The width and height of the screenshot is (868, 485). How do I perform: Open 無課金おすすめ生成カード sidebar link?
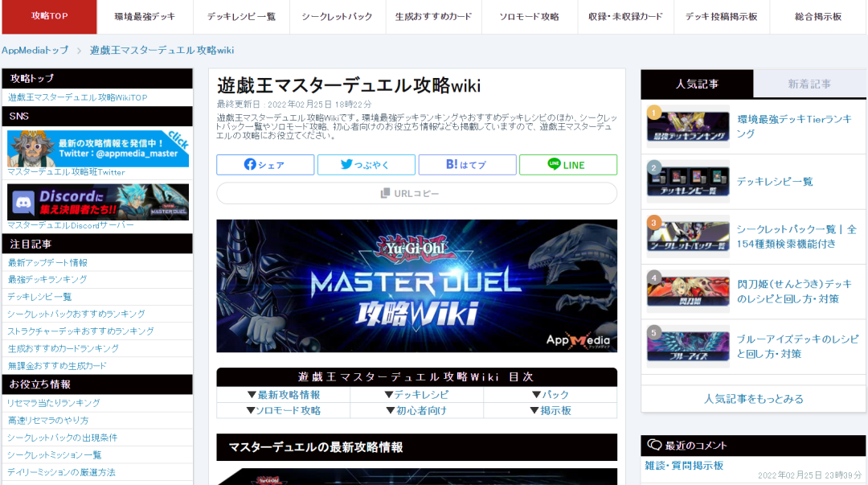[57, 366]
